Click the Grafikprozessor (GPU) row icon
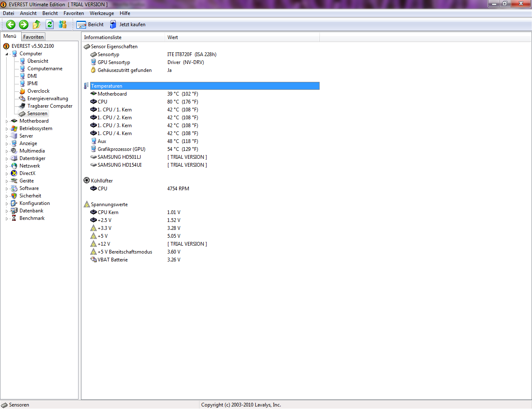The height and width of the screenshot is (409, 532). click(x=94, y=149)
